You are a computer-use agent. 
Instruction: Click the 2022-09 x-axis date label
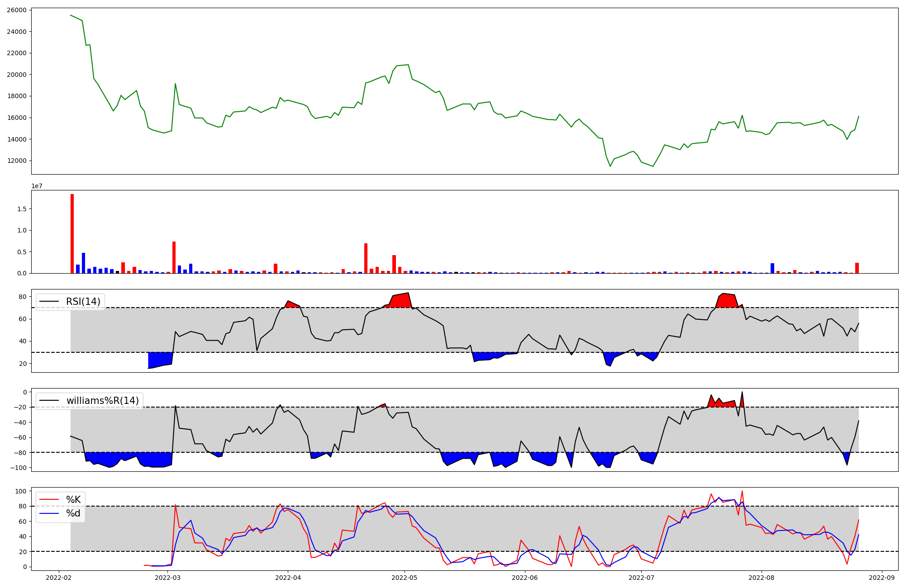point(882,578)
